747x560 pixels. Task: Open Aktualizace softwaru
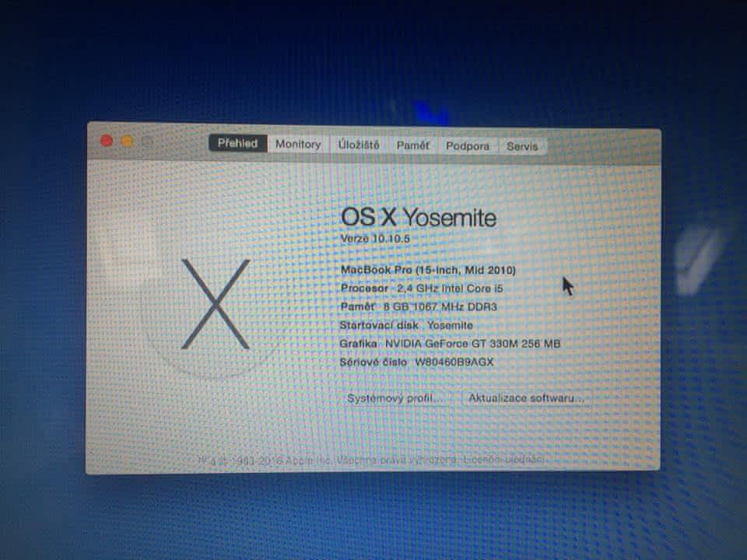(527, 398)
